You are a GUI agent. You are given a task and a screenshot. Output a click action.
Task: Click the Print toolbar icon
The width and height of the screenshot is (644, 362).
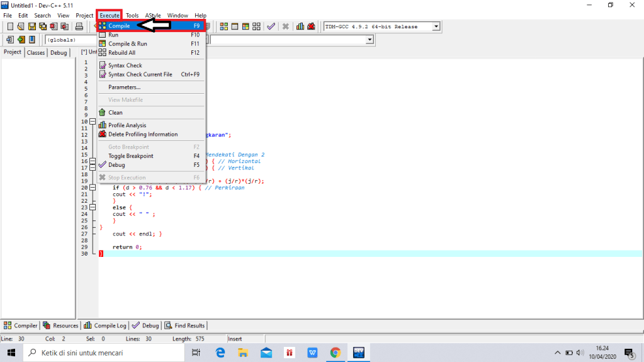coord(79,26)
